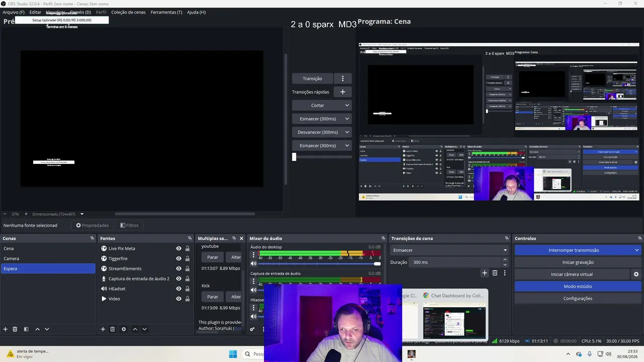The height and width of the screenshot is (362, 644).
Task: Open virtual camera settings gear
Action: point(636,275)
